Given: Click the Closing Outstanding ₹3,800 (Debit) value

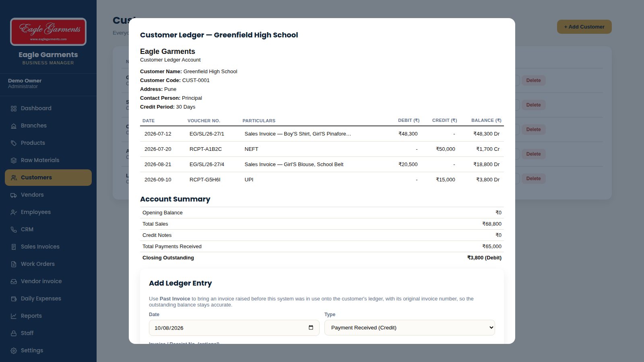Looking at the screenshot, I should (484, 258).
